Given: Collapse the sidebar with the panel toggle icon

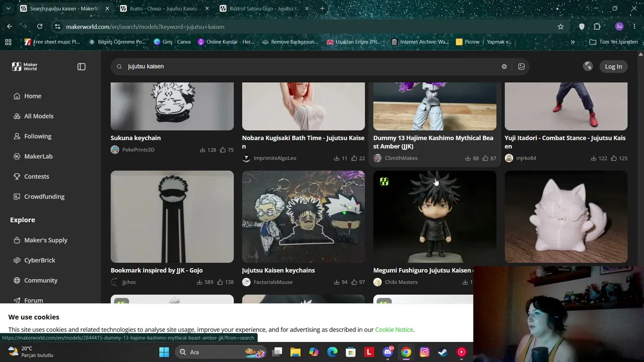Looking at the screenshot, I should 82,66.
